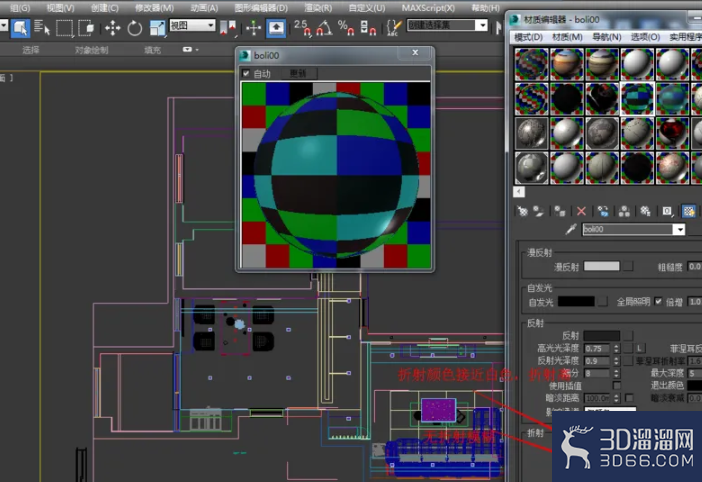Expand the 视图 reference coordinate dropdown
The height and width of the screenshot is (482, 702).
(x=192, y=26)
